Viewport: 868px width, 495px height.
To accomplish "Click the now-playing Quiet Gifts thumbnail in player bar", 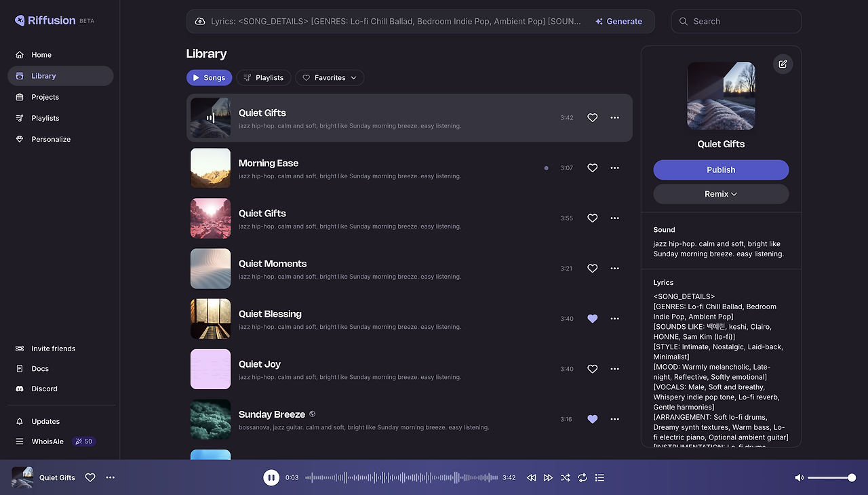I will 22,477.
